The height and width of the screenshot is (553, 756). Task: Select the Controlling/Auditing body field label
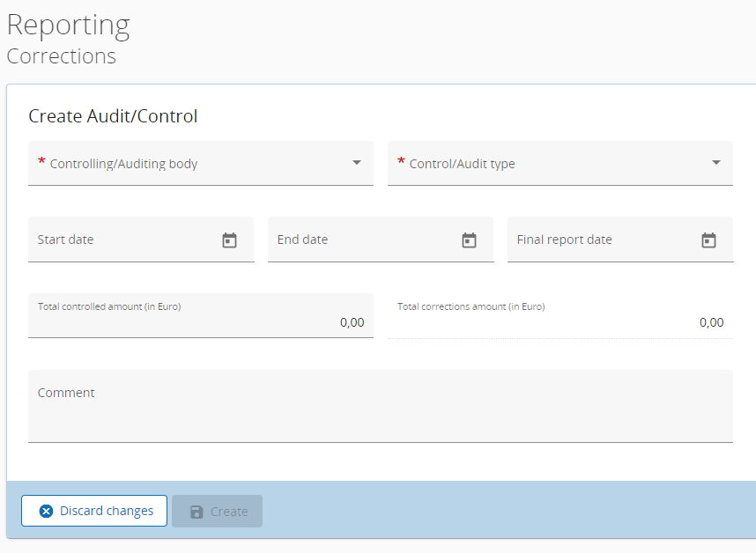[123, 164]
